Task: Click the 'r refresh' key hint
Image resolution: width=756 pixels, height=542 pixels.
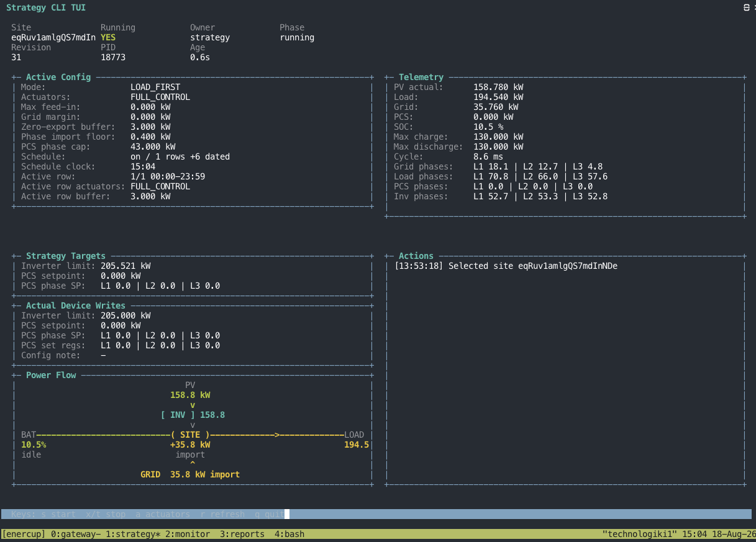Action: click(x=222, y=514)
